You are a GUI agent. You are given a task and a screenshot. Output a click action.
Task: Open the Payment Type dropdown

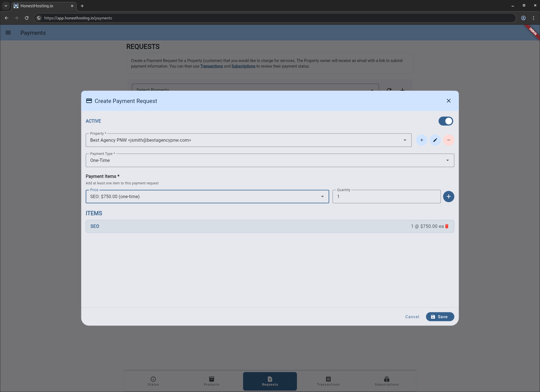coord(447,160)
